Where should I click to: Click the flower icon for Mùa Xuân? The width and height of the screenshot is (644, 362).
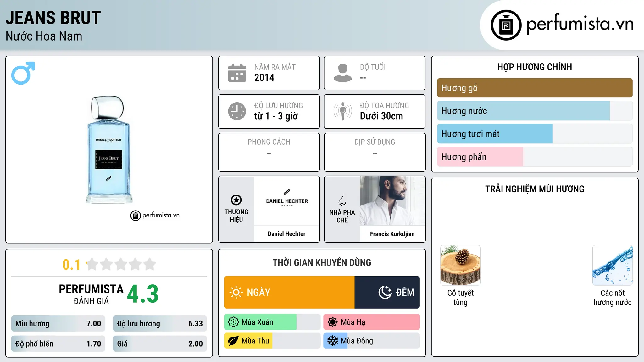pyautogui.click(x=233, y=322)
